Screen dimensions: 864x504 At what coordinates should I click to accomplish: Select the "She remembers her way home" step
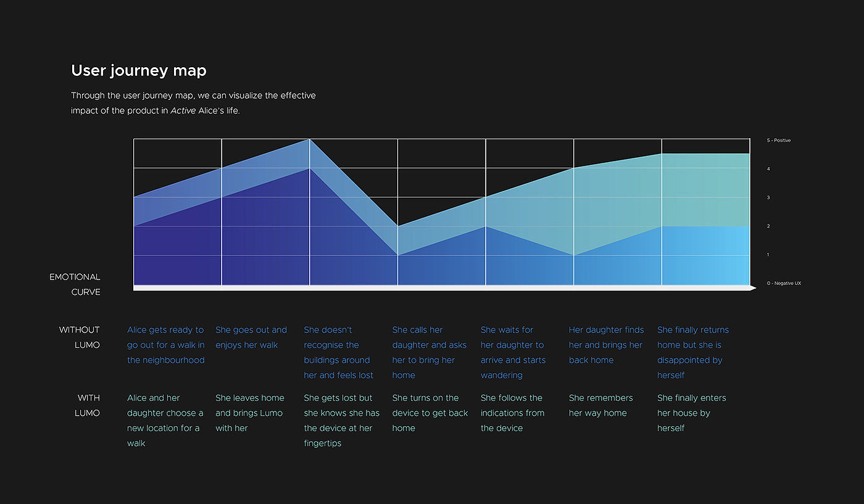[x=600, y=405]
